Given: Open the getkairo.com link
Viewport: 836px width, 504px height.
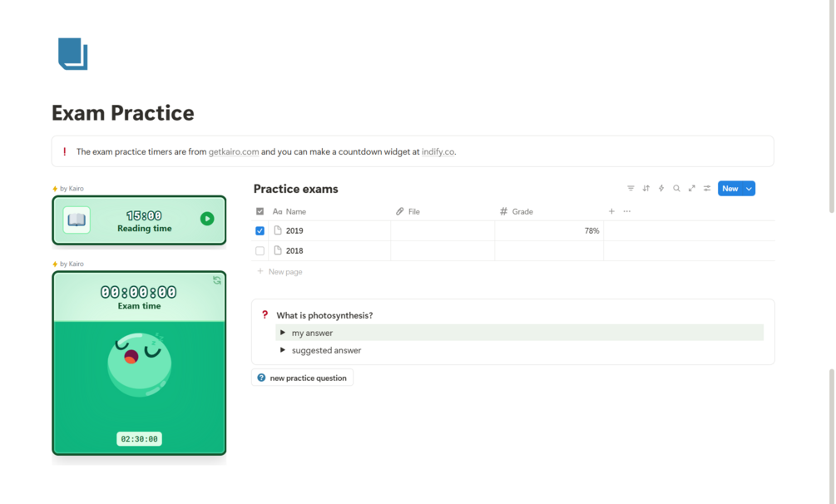Looking at the screenshot, I should point(234,151).
